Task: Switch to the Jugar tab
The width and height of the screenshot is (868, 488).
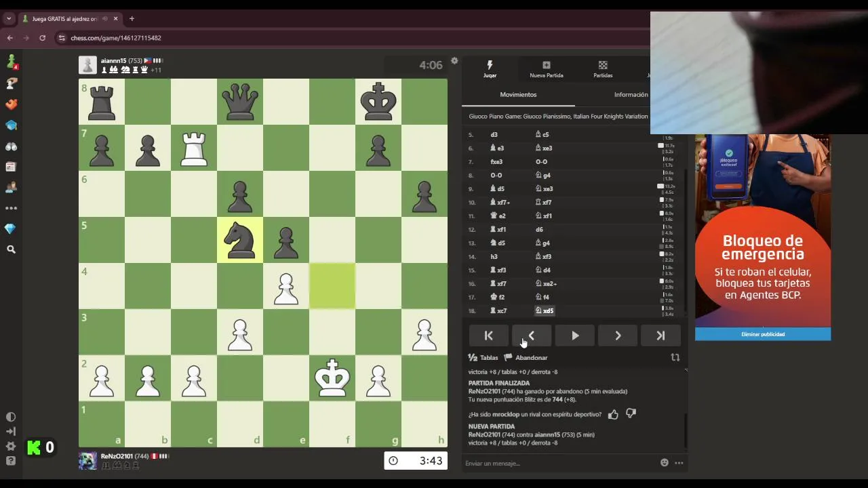Action: tap(490, 69)
